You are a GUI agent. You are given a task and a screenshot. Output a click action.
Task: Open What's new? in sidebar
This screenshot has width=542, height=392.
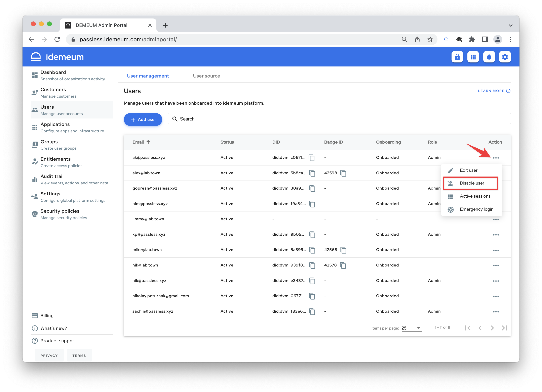point(72,328)
